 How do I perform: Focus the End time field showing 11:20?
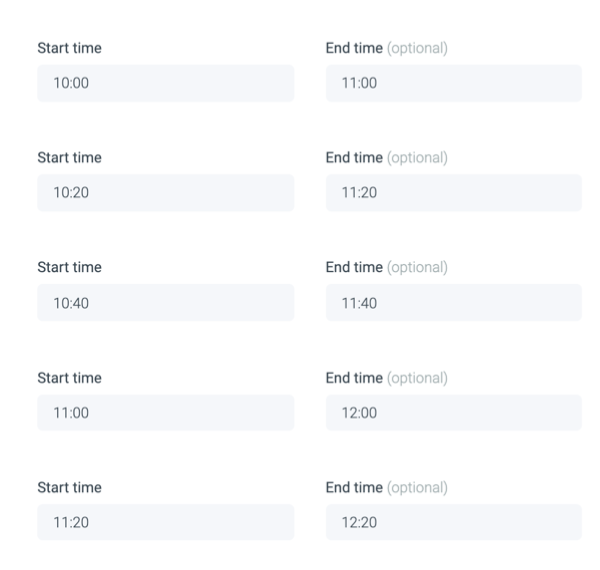coord(453,193)
